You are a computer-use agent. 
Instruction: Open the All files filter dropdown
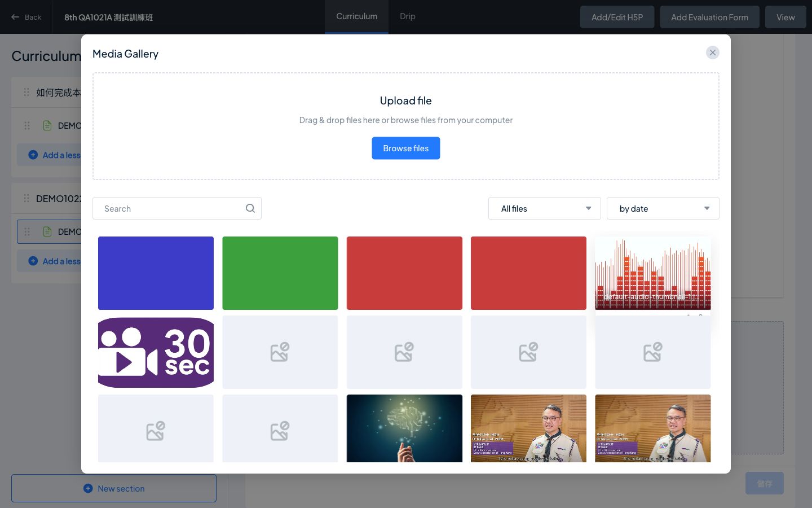click(x=545, y=208)
